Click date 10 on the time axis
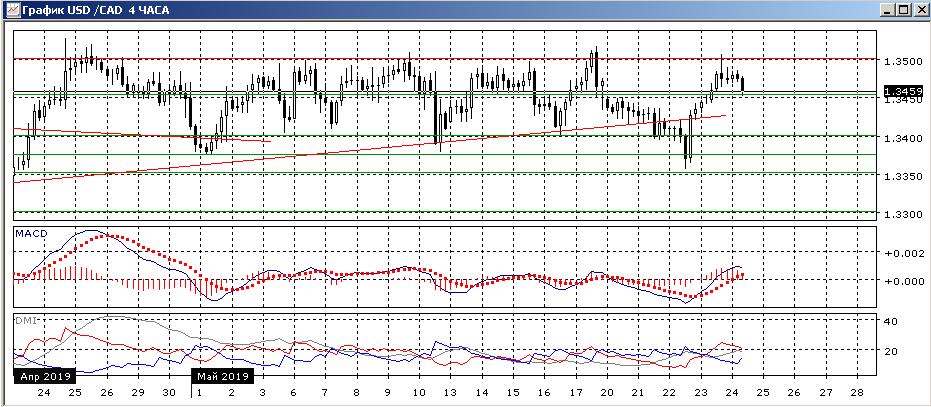The width and height of the screenshot is (931, 407). pos(420,393)
